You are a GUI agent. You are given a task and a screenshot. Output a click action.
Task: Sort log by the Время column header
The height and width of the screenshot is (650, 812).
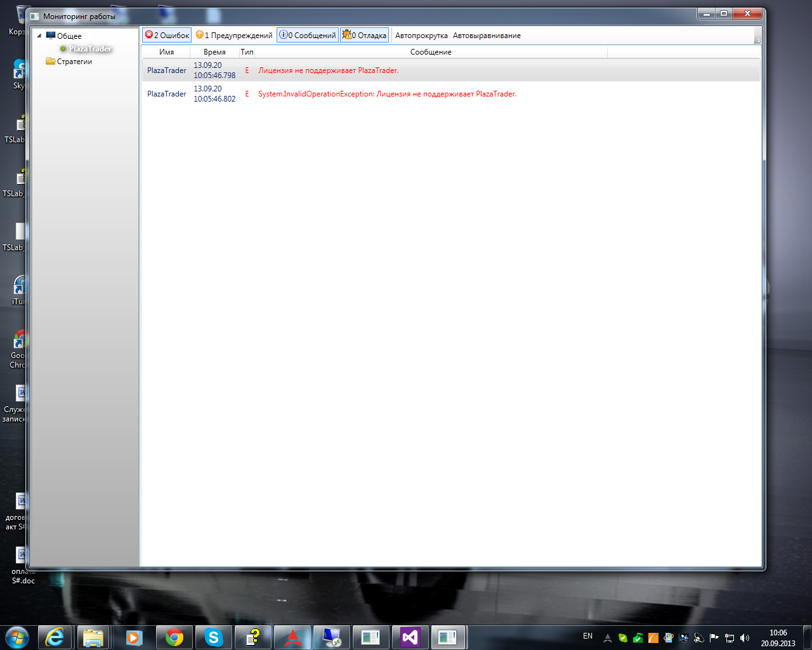point(215,52)
